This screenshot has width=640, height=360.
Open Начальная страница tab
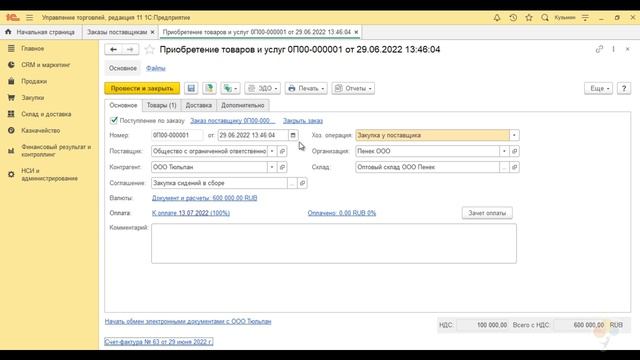[45, 32]
